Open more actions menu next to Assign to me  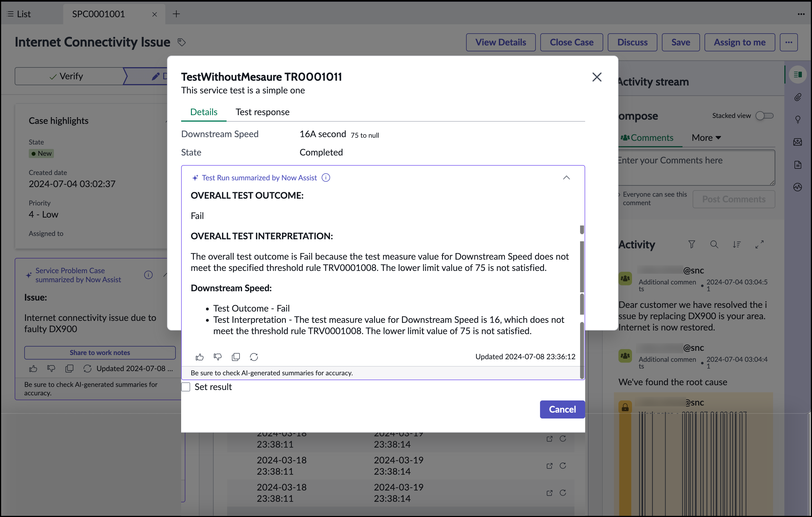(x=788, y=42)
